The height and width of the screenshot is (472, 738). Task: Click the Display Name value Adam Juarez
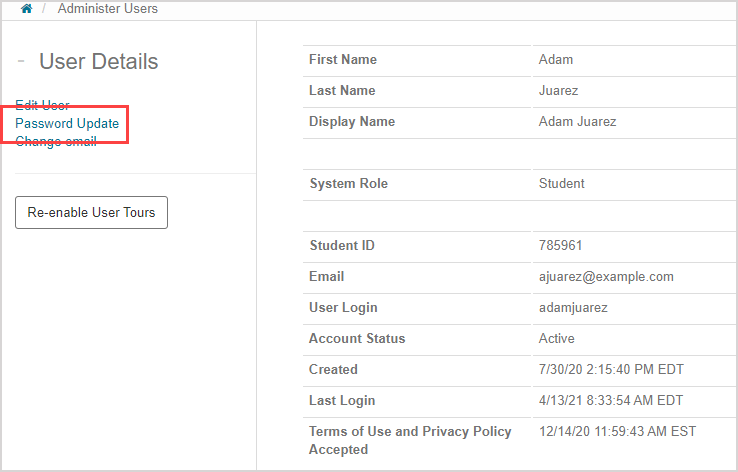click(577, 122)
